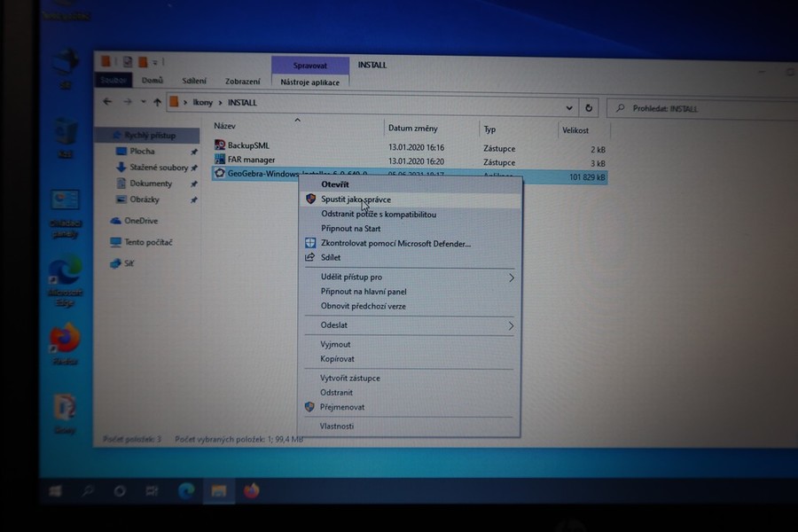Image resolution: width=798 pixels, height=532 pixels.
Task: Switch to the 'Sdílení' ribbon tab
Action: [194, 81]
